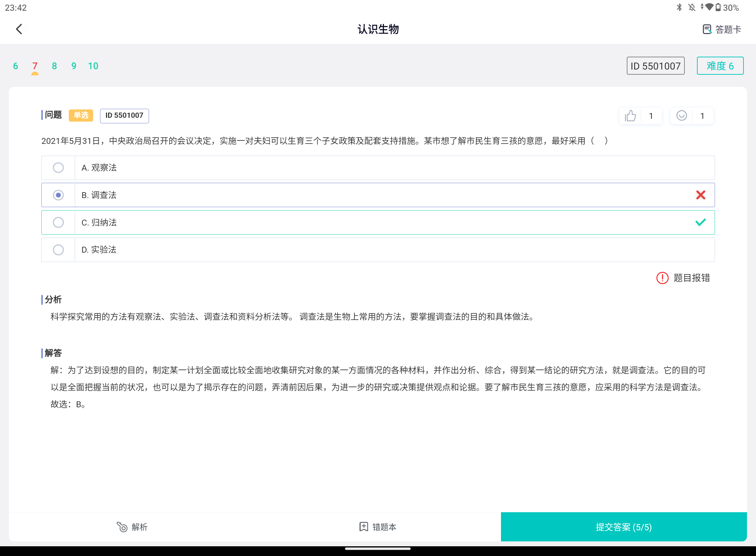Select radio button for option C 归纳法
The width and height of the screenshot is (756, 556).
(x=58, y=222)
